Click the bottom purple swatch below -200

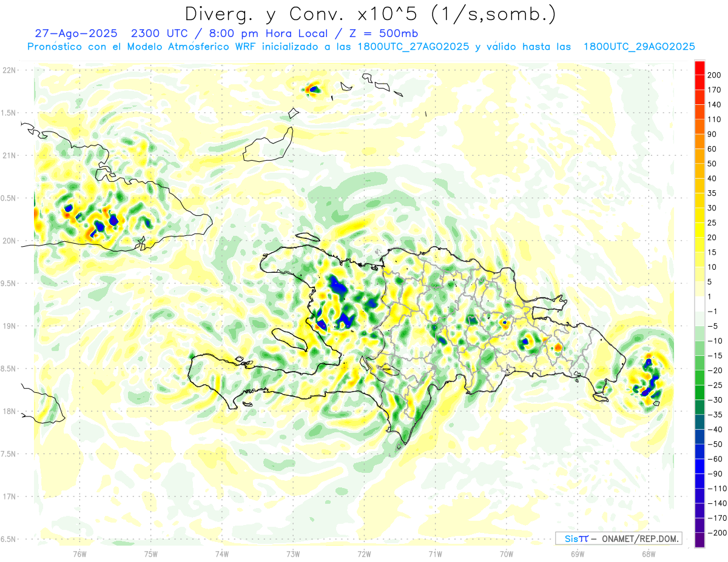tap(699, 540)
